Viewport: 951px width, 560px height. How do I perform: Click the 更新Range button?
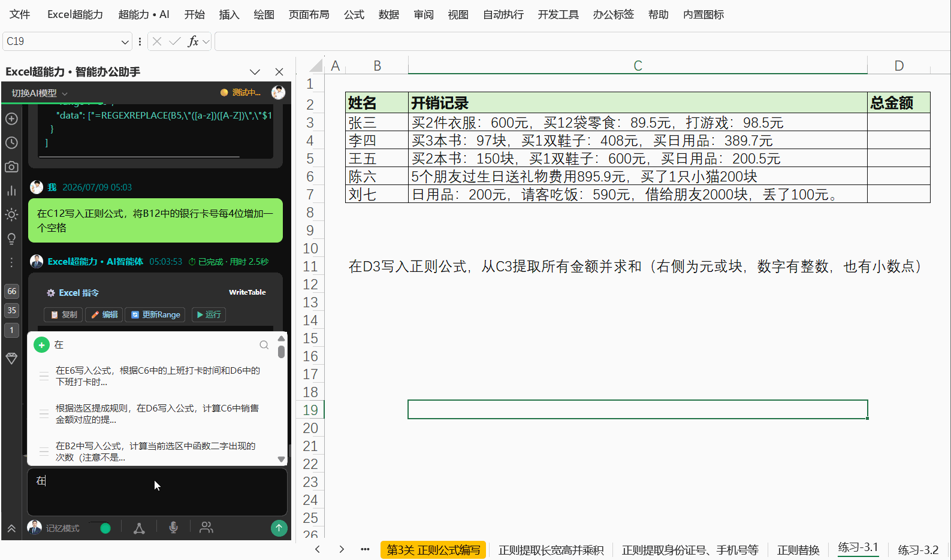[x=155, y=314]
